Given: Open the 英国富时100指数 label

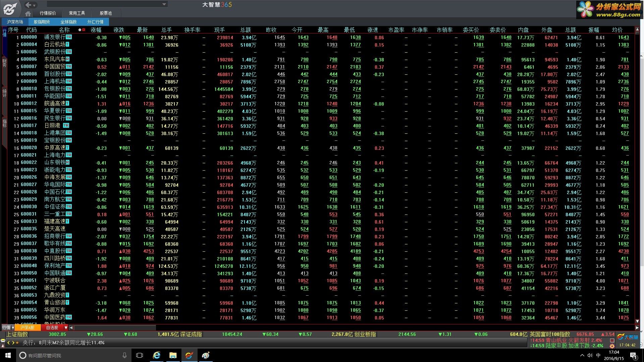Looking at the screenshot, I should (x=550, y=334).
